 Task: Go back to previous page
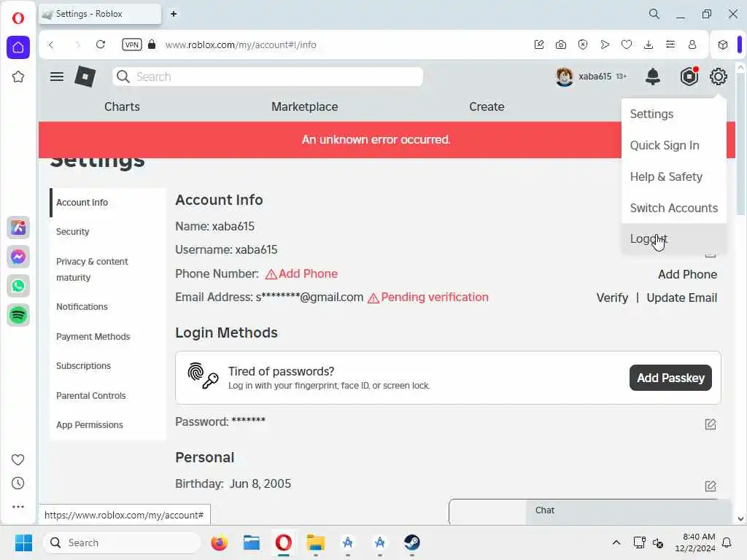(x=51, y=44)
